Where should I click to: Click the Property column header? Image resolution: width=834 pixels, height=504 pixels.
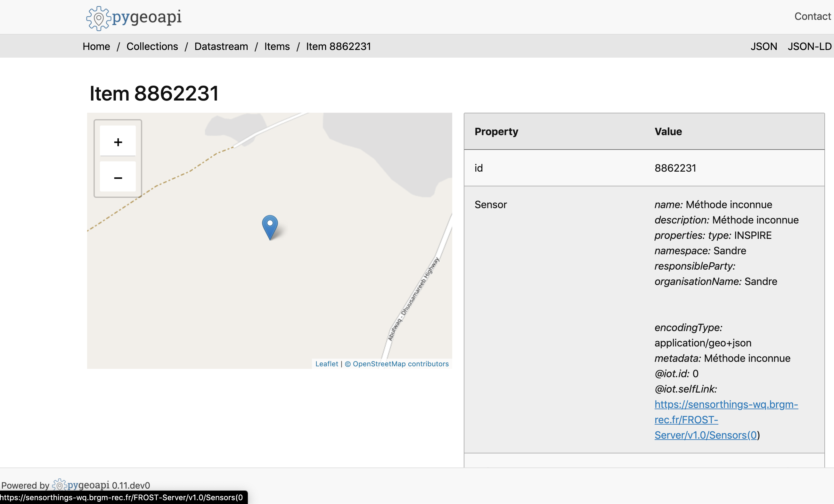click(496, 131)
